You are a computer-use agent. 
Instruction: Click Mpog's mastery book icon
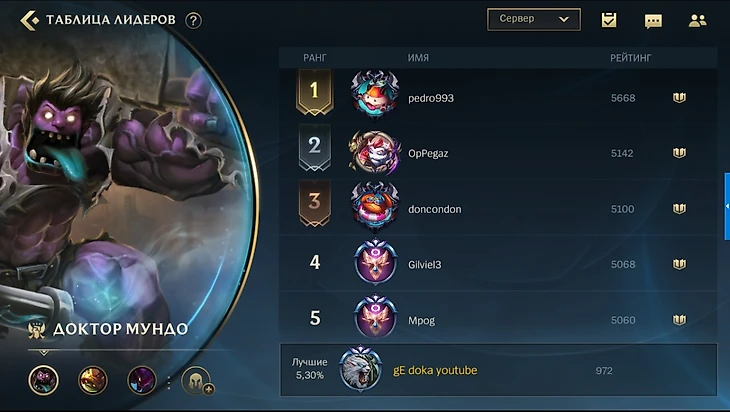point(679,320)
